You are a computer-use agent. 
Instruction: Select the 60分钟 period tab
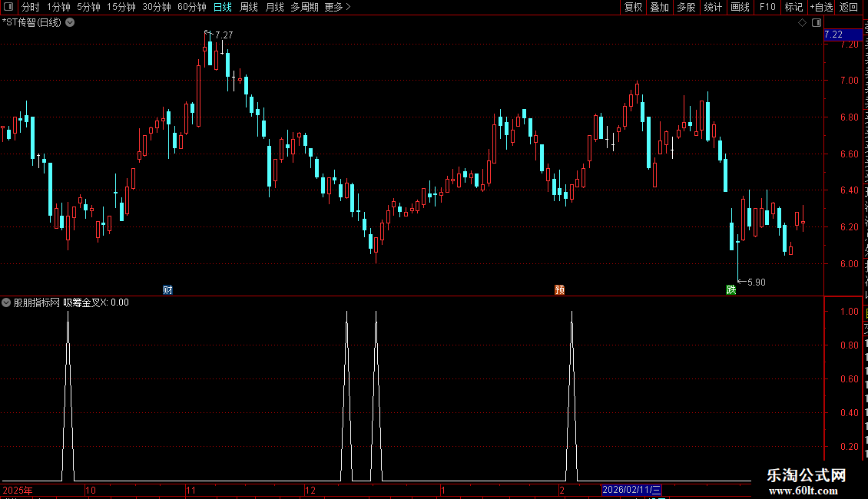(191, 7)
